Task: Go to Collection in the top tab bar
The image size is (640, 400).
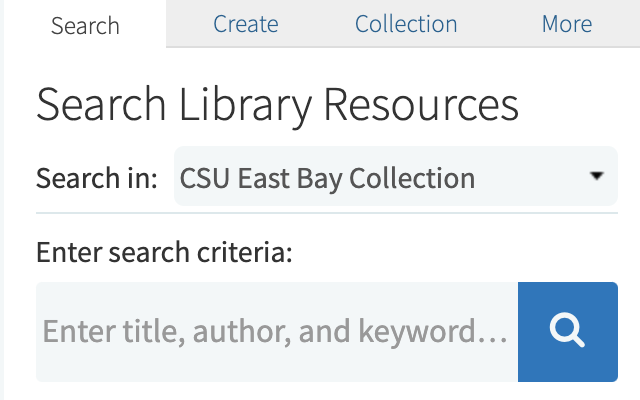Action: point(406,24)
